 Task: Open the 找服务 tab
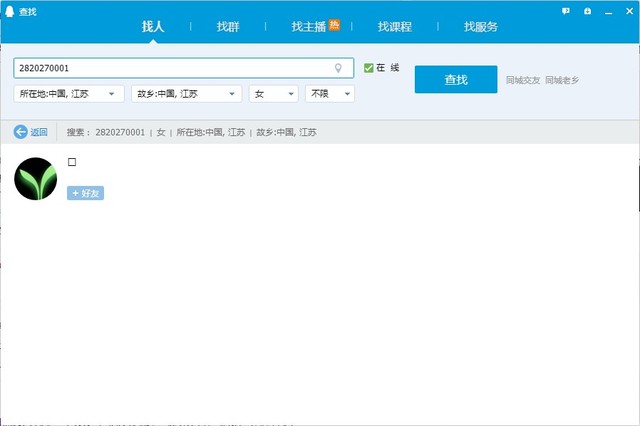point(480,27)
